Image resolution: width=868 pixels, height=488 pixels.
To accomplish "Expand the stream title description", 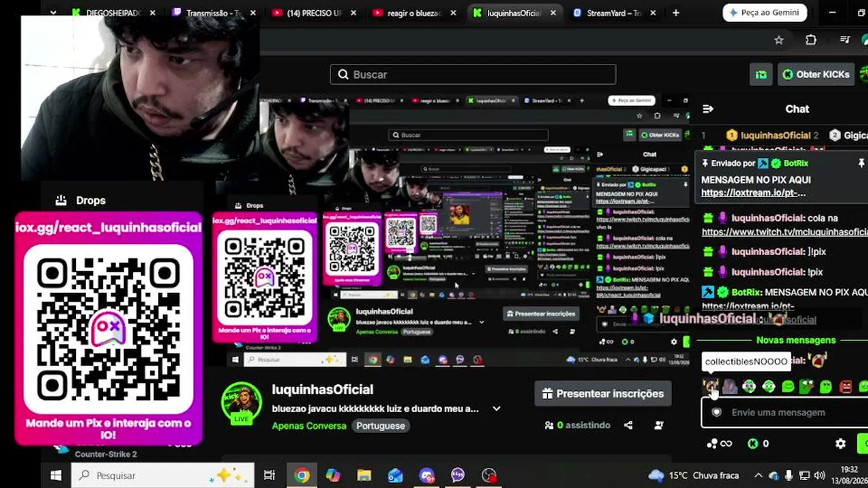I will [x=496, y=409].
